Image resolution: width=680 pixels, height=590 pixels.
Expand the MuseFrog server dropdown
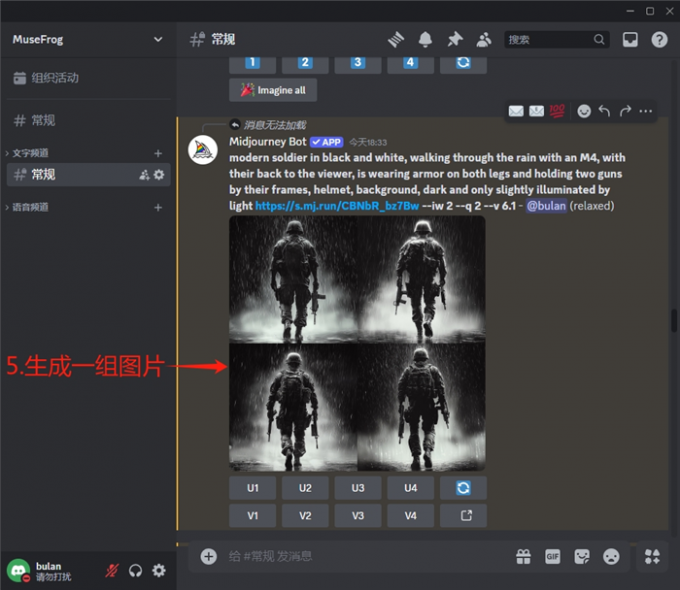click(158, 39)
